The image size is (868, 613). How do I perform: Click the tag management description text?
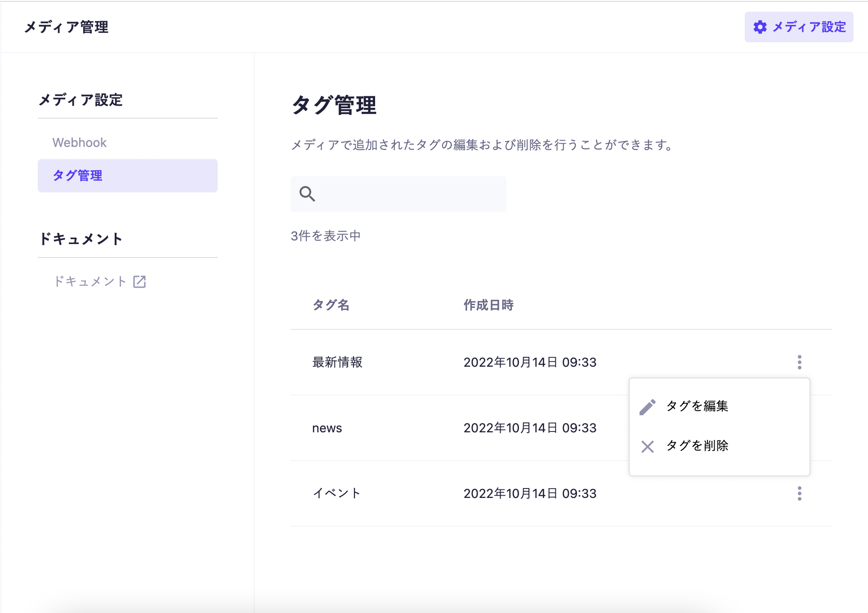coord(482,145)
